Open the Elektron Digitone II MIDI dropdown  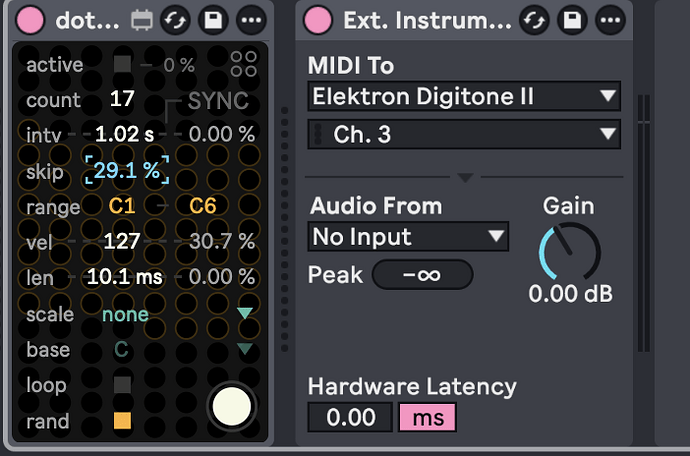[464, 96]
